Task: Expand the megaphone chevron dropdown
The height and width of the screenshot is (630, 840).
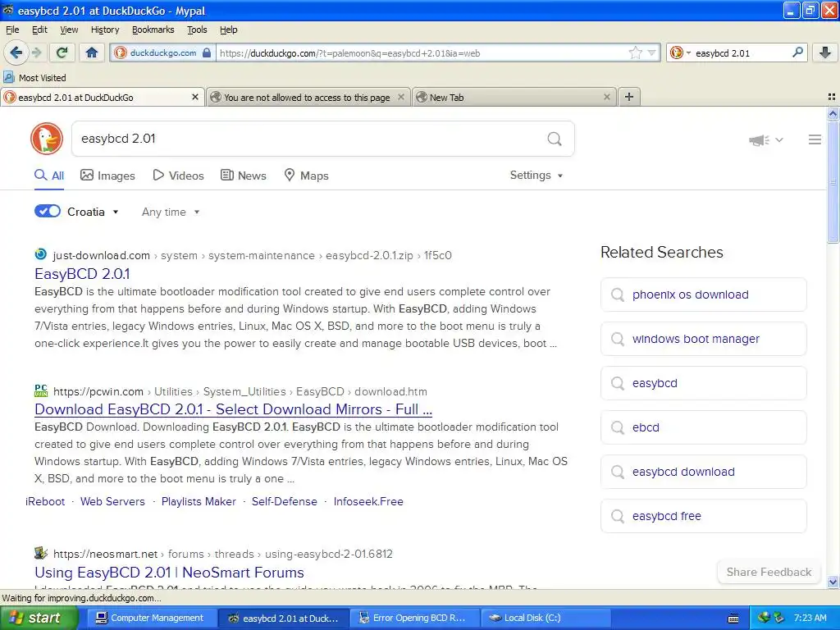Action: click(779, 139)
